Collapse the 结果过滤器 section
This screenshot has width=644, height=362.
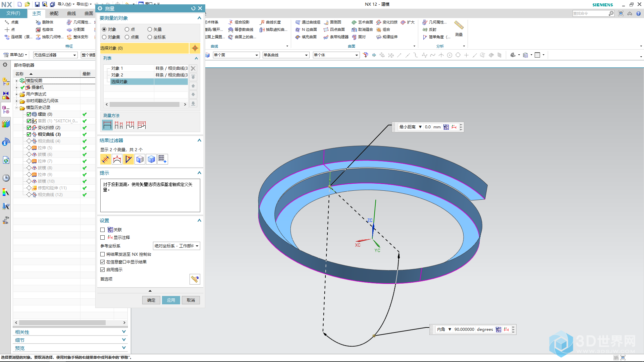point(199,140)
